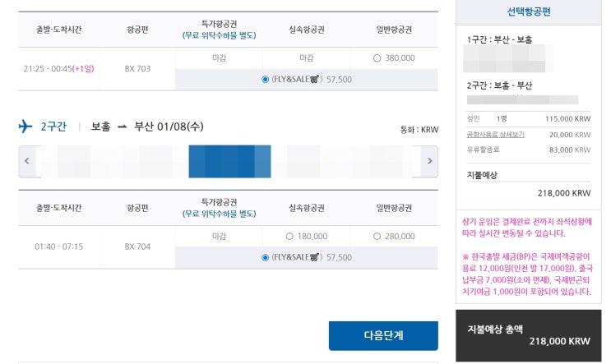The image size is (611, 364).
Task: Click the BX 703 flight number
Action: pyautogui.click(x=137, y=69)
